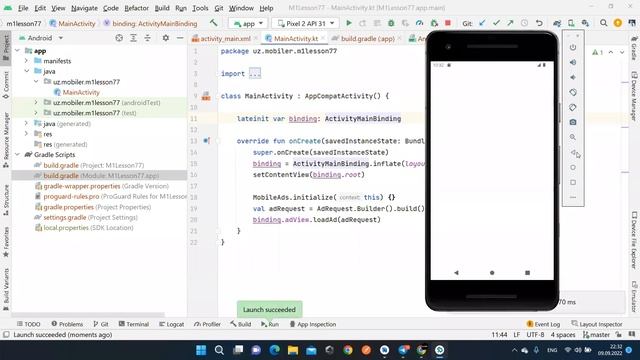Open the Pixel 2 API 31 device dropdown
The height and width of the screenshot is (360, 640).
tap(305, 24)
